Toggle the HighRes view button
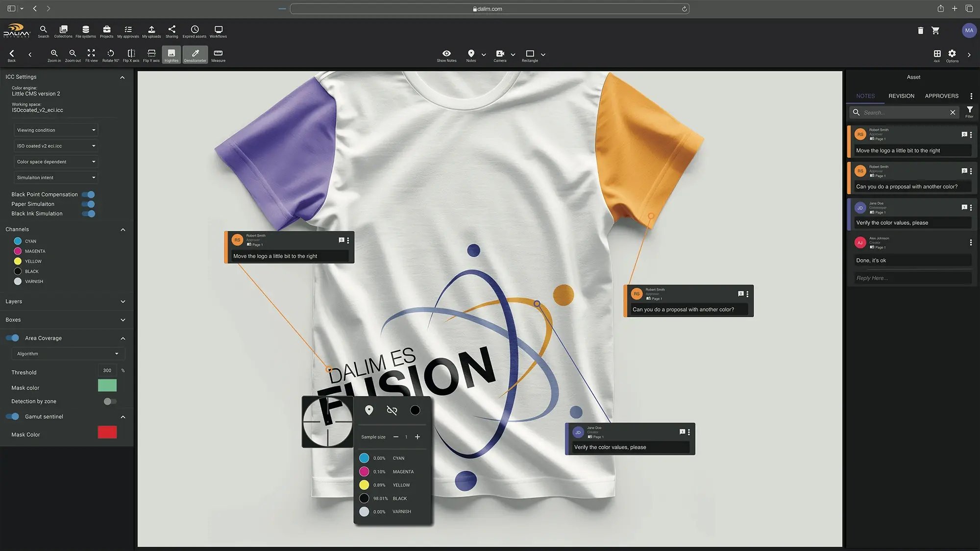Viewport: 980px width, 551px height. (x=171, y=55)
